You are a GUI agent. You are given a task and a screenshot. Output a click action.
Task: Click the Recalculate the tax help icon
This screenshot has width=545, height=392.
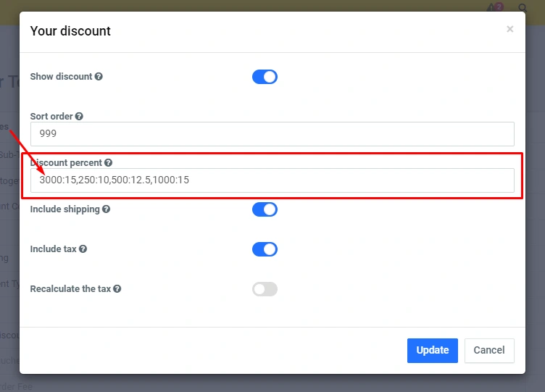(117, 289)
